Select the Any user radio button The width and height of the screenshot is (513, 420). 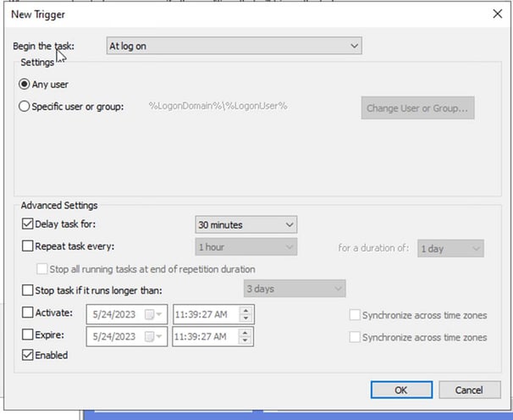[x=25, y=84]
